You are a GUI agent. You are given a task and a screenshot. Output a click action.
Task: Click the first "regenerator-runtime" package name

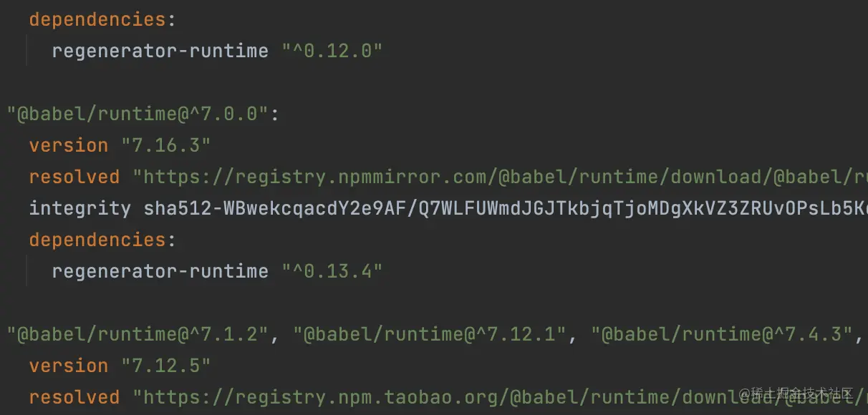pyautogui.click(x=160, y=51)
